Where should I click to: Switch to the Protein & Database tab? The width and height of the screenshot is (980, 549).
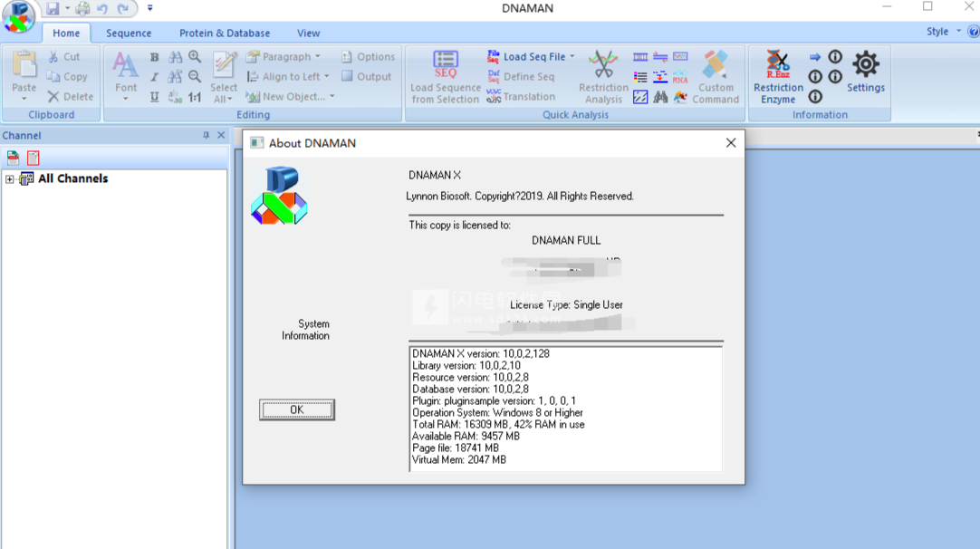(225, 34)
